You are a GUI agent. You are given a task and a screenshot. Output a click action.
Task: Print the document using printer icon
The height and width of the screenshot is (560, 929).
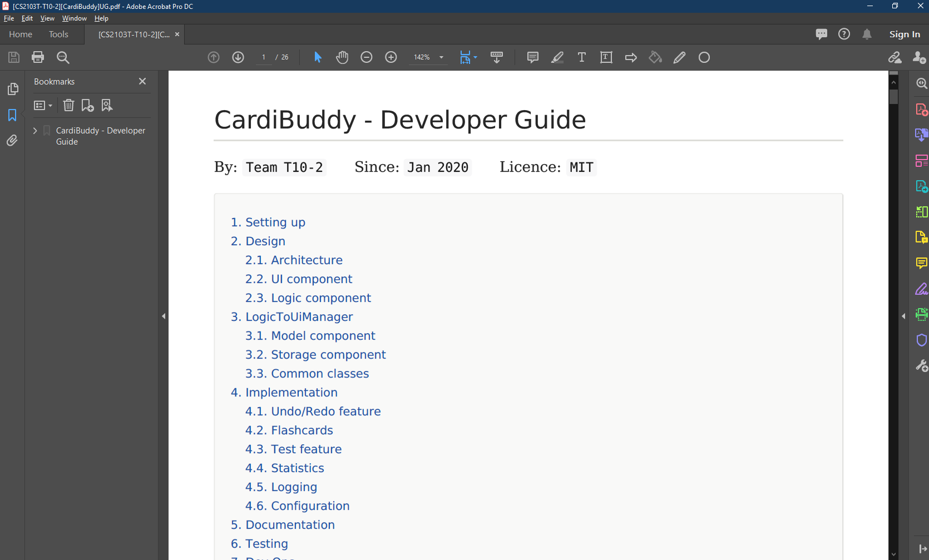pyautogui.click(x=38, y=57)
